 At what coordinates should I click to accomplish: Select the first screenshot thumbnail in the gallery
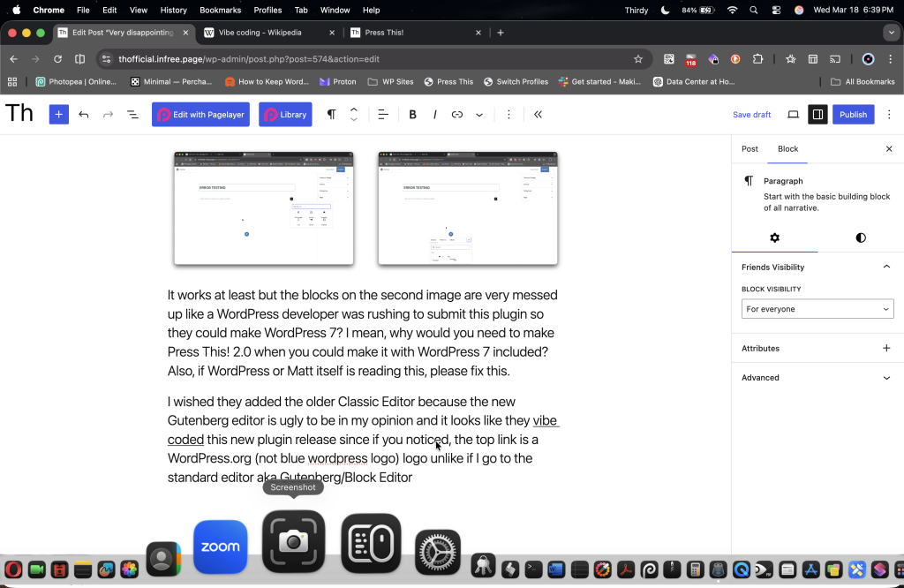tap(264, 208)
